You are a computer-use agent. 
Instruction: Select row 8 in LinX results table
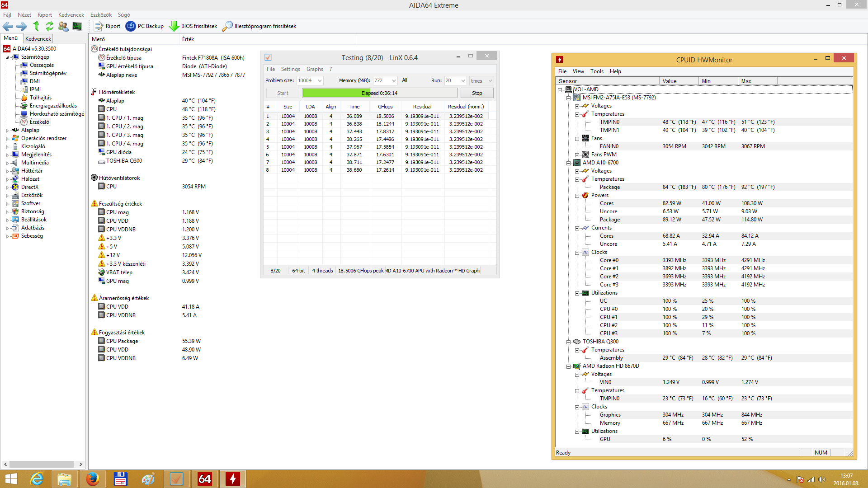coord(376,170)
